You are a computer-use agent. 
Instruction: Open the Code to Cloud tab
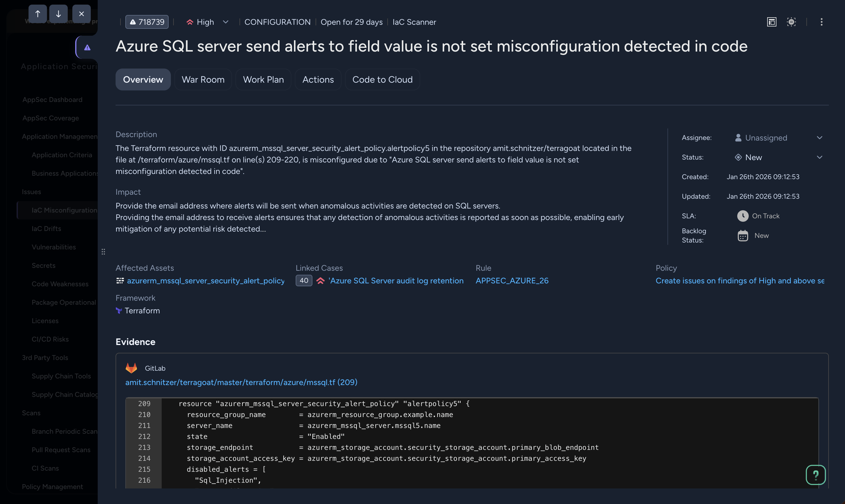coord(382,79)
